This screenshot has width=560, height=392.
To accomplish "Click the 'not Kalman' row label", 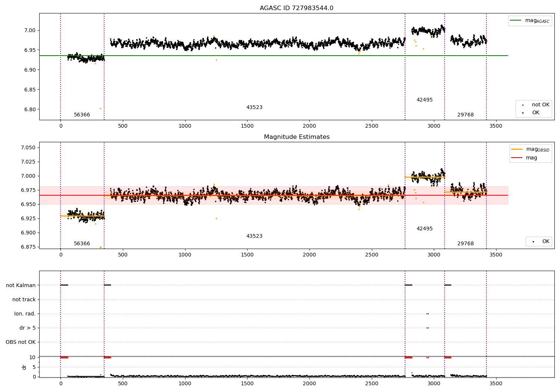I will pyautogui.click(x=21, y=286).
